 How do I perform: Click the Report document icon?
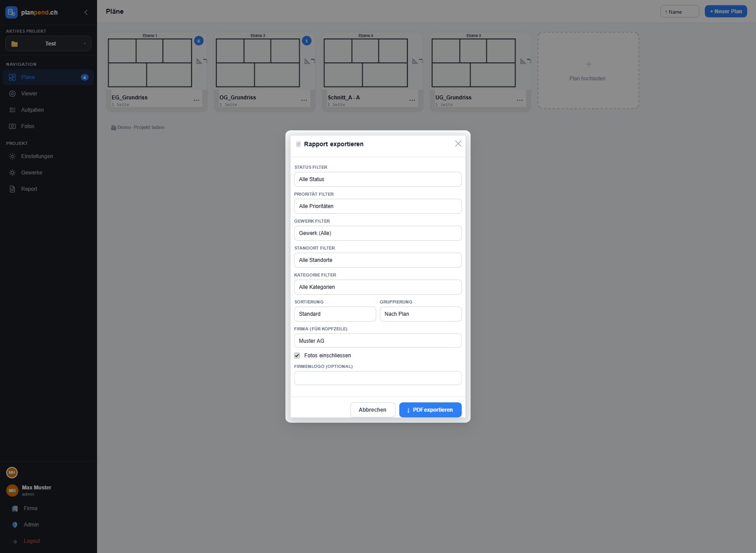[12, 189]
